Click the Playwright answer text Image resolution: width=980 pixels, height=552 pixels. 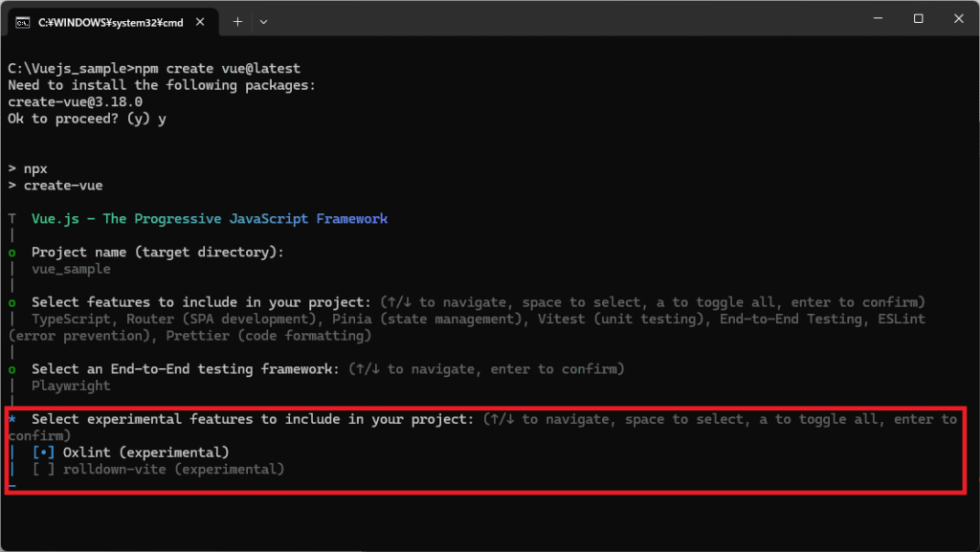71,386
